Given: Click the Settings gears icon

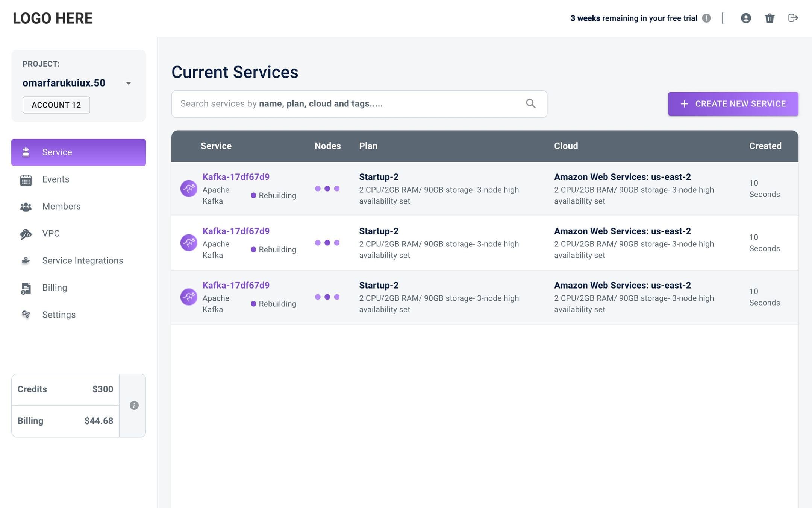Looking at the screenshot, I should coord(26,314).
